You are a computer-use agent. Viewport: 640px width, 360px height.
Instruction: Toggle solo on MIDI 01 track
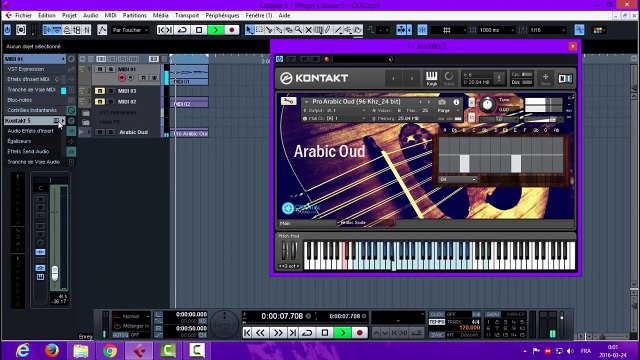pyautogui.click(x=110, y=69)
